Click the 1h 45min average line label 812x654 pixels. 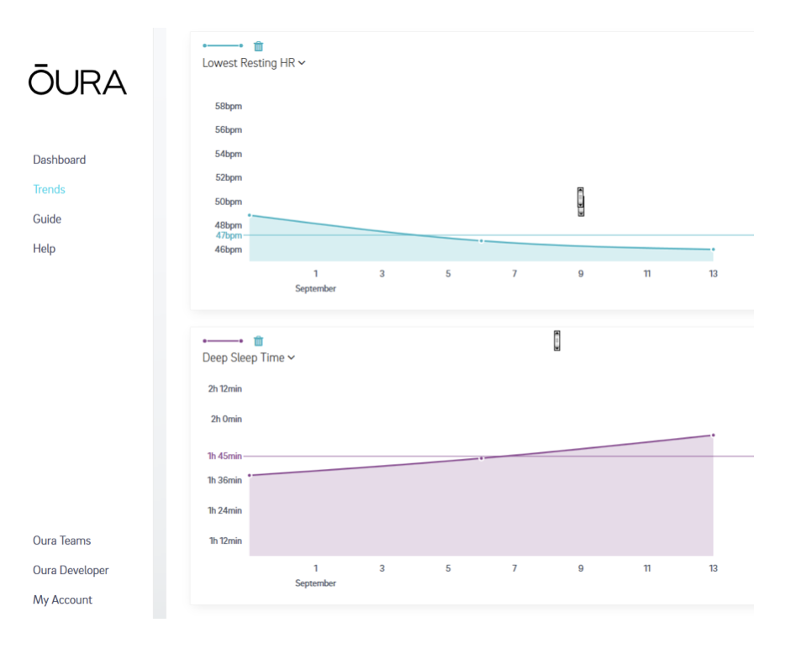click(x=224, y=456)
